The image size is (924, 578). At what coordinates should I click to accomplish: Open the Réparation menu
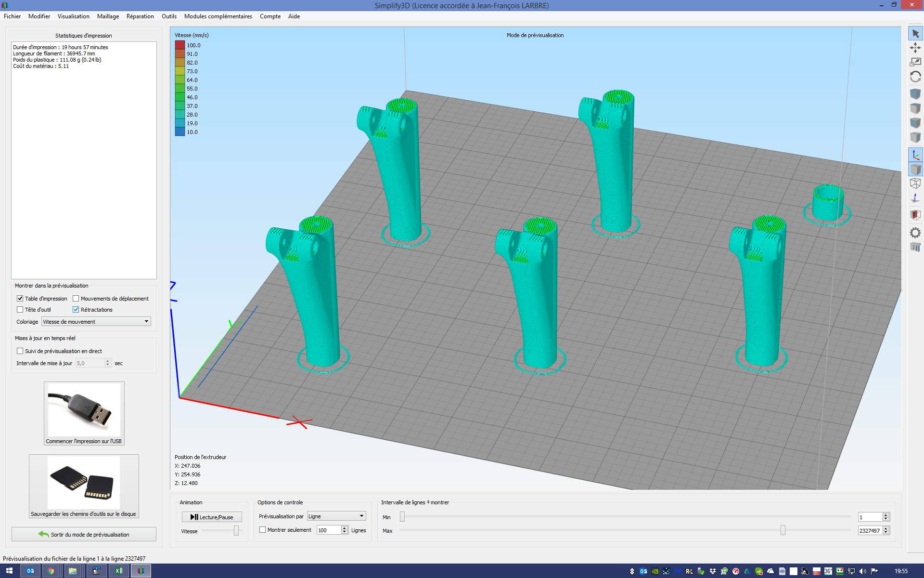(140, 16)
